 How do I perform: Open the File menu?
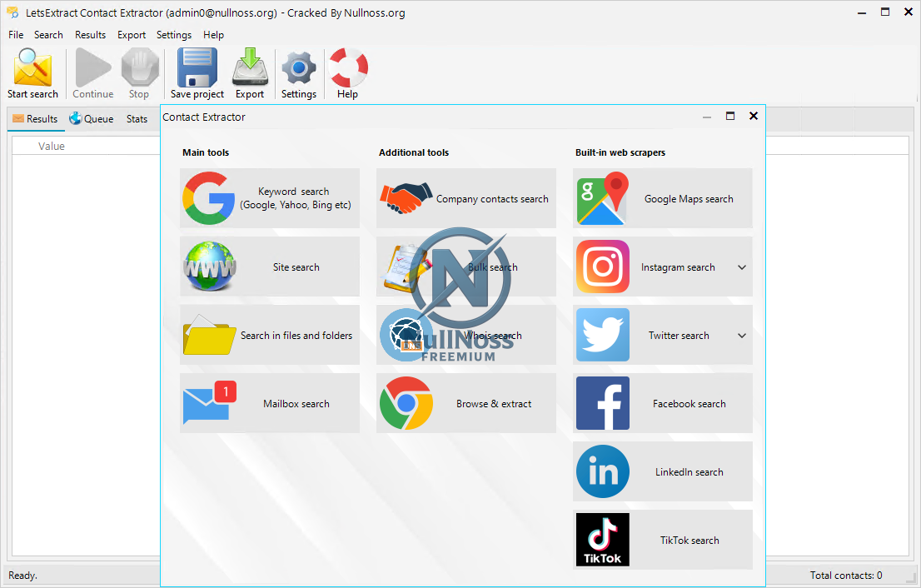pyautogui.click(x=16, y=35)
